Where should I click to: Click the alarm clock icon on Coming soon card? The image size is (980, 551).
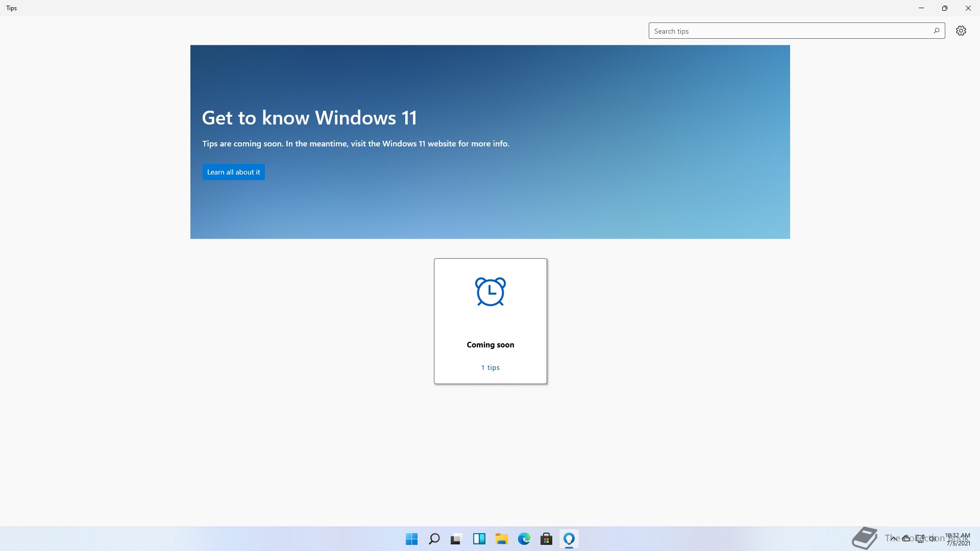491,292
